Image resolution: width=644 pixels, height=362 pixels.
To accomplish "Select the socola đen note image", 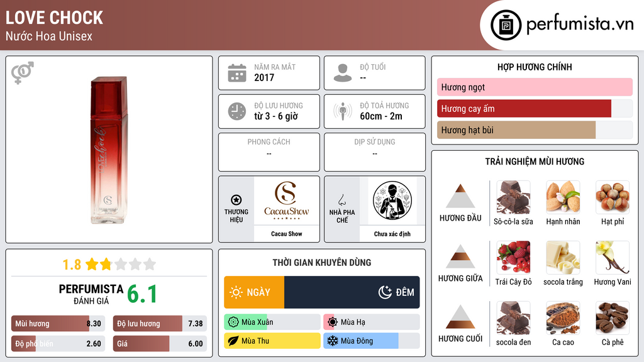I will (513, 318).
